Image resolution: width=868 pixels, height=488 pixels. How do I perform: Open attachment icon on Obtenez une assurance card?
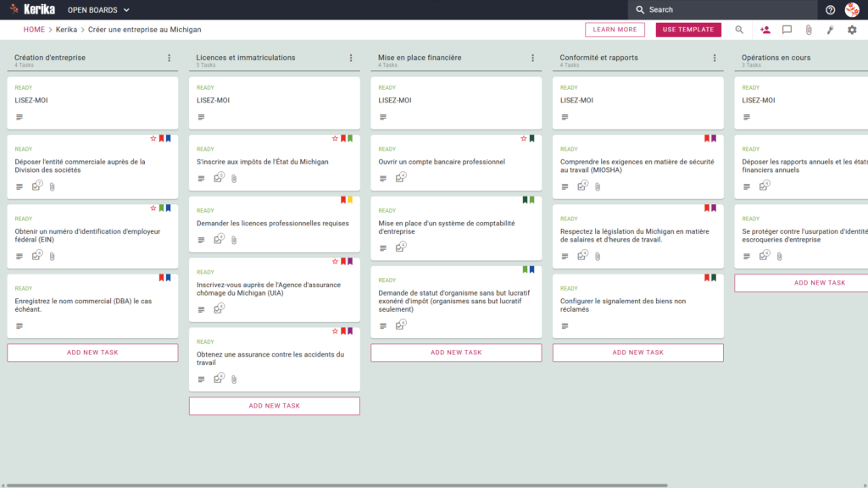point(234,380)
